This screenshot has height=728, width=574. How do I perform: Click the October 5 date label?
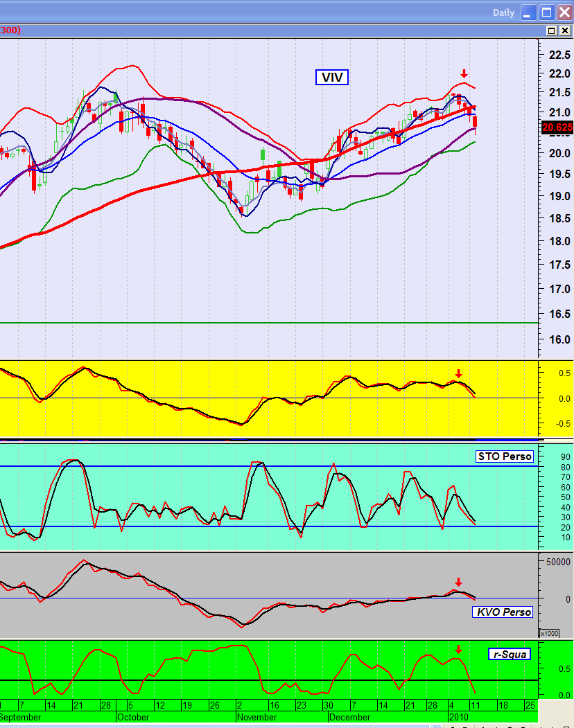[130, 705]
